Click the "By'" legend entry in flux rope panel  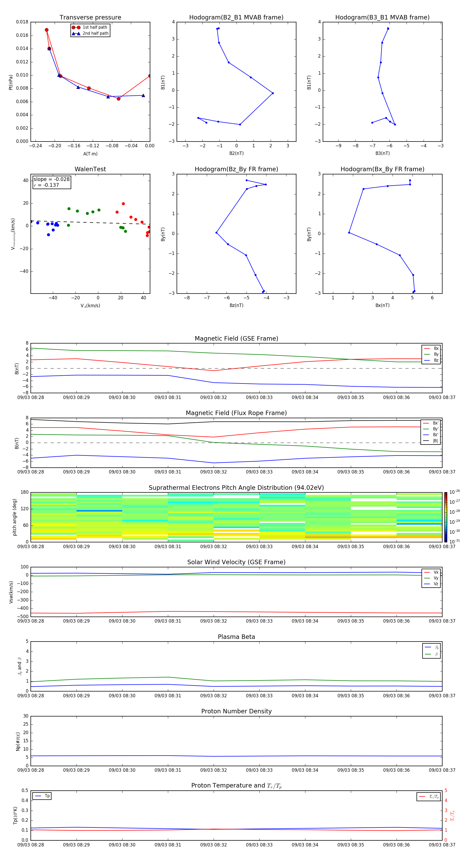[x=431, y=429]
